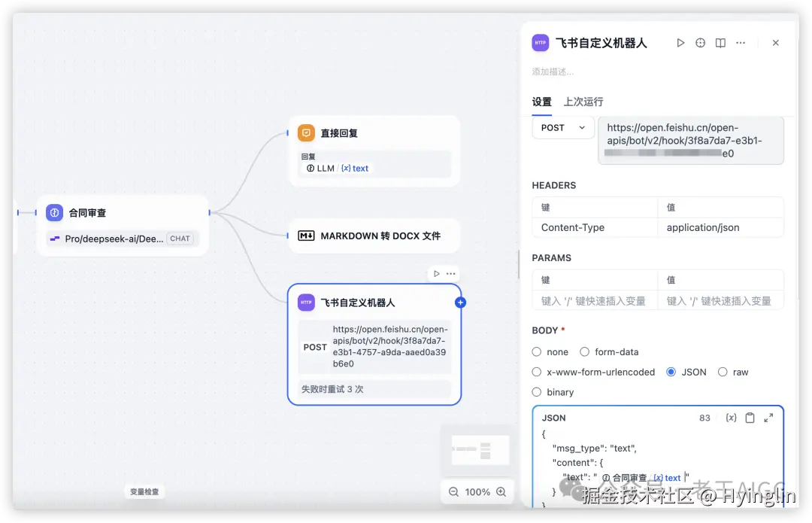Click the Markdown icon on DOCX conversion node
Viewport: 812px width, 523px height.
[x=306, y=236]
